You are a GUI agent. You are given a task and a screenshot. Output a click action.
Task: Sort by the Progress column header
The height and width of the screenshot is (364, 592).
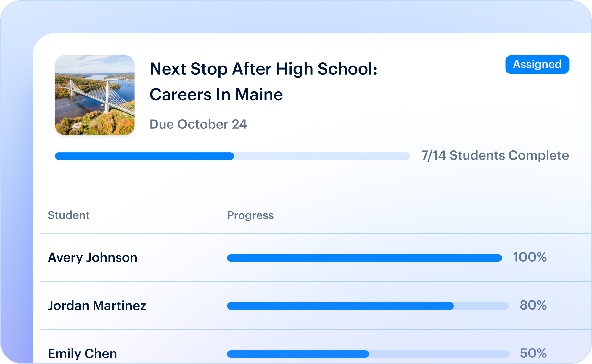(x=250, y=215)
